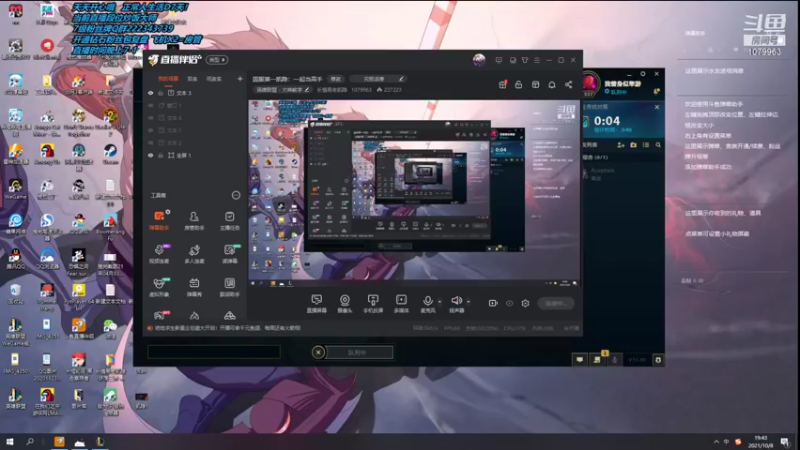800x450 pixels.
Task: Click the announcement ticker at streaming app bottom
Action: (224, 328)
